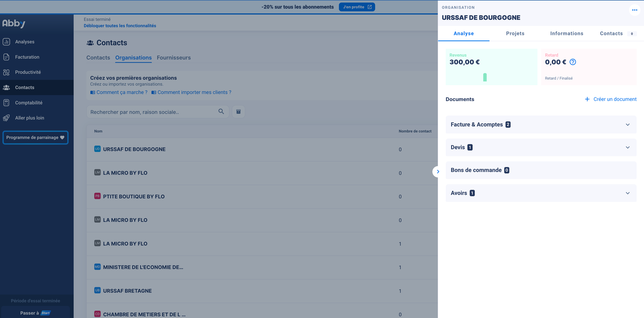The image size is (644, 318).
Task: Select the URSSAF DE BOURGOGNE row name
Action: click(134, 149)
